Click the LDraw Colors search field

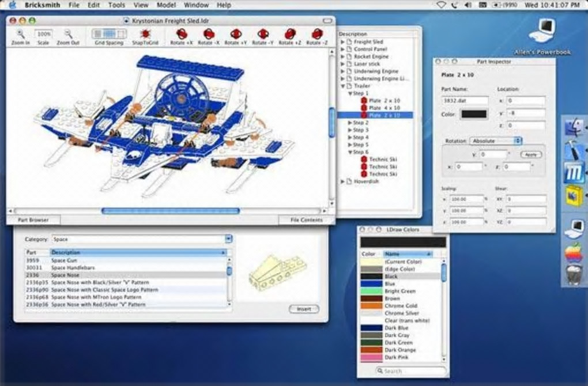point(412,371)
